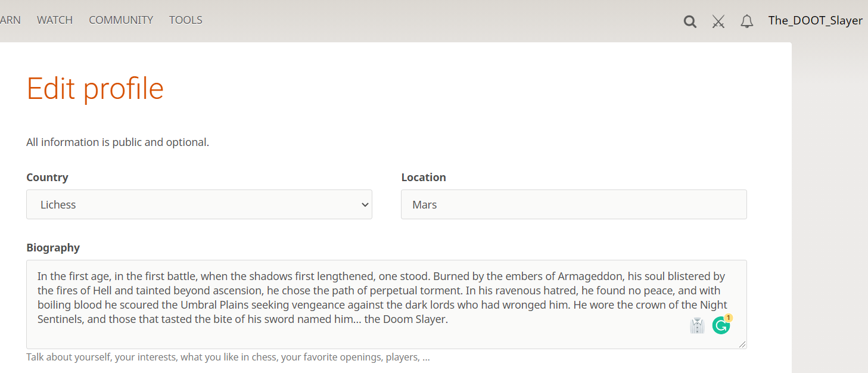Viewport: 868px width, 373px height.
Task: Click the green Grammarly icon in Biography
Action: tap(720, 326)
